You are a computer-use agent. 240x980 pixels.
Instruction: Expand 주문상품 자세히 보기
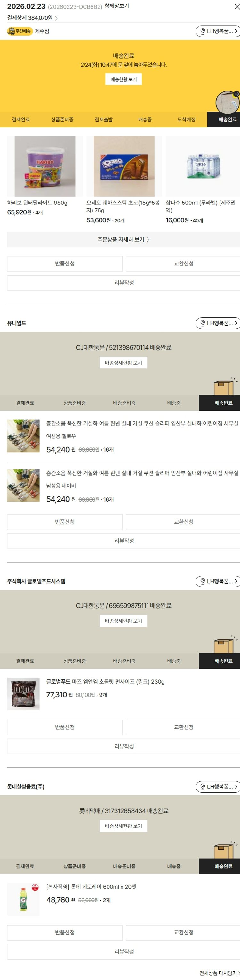pyautogui.click(x=124, y=240)
